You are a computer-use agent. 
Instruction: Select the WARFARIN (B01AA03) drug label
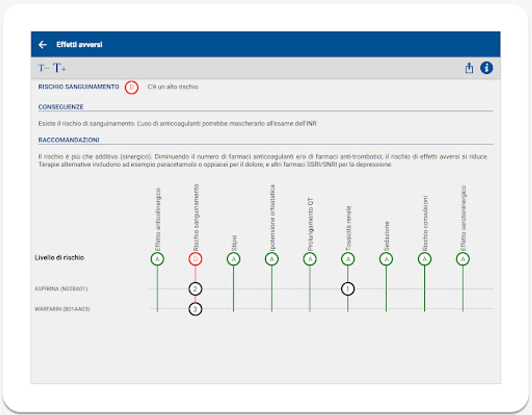click(62, 309)
